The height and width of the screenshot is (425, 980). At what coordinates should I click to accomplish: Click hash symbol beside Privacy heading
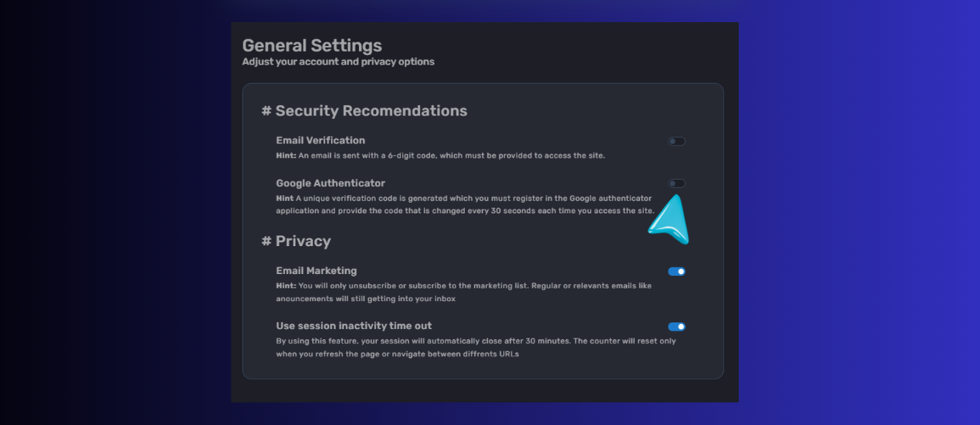[266, 241]
